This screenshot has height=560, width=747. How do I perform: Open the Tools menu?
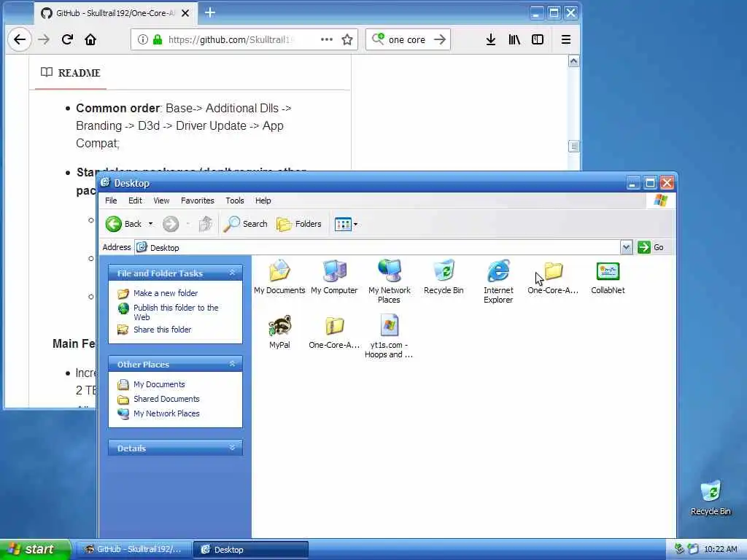pos(235,201)
